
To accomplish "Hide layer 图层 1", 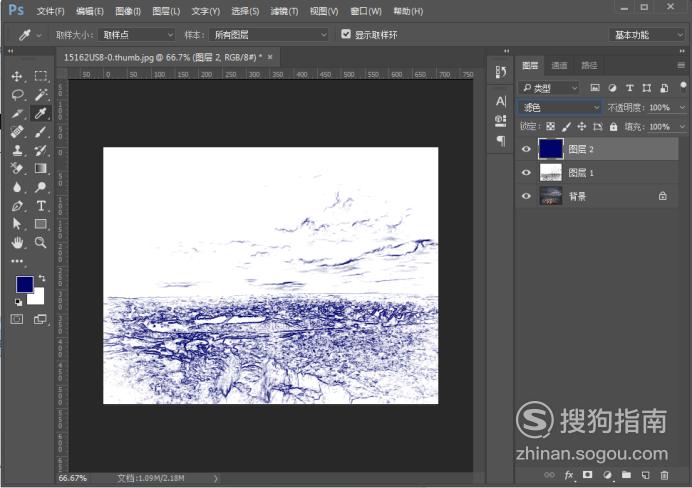I will point(526,173).
